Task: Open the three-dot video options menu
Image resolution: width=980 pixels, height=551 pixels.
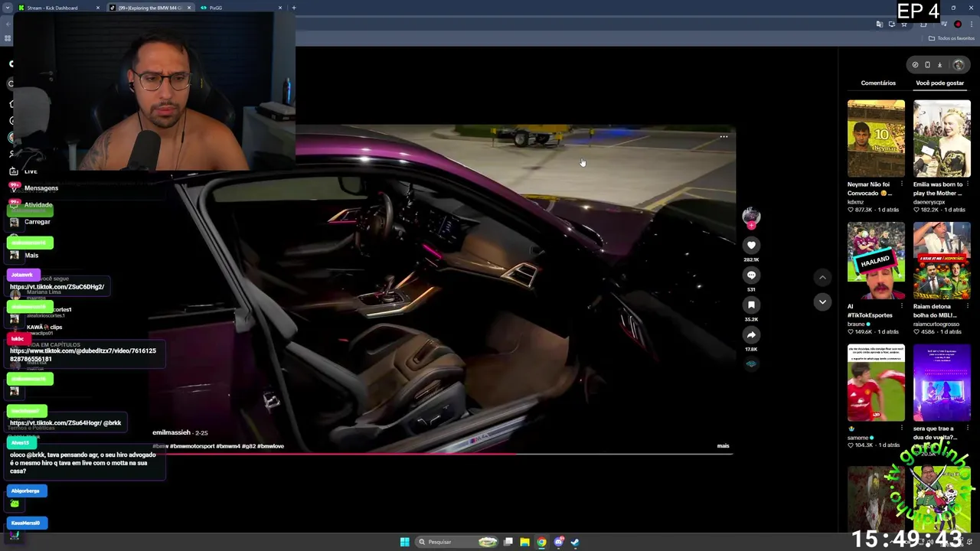Action: [x=724, y=137]
